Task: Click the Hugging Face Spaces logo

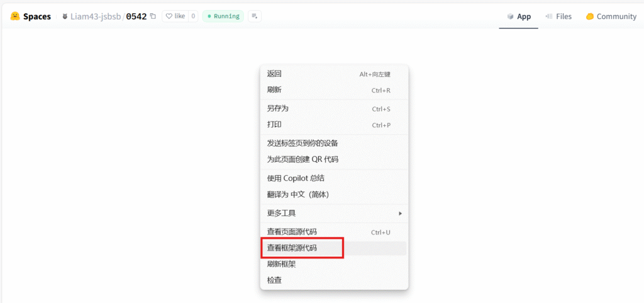Action: (15, 16)
